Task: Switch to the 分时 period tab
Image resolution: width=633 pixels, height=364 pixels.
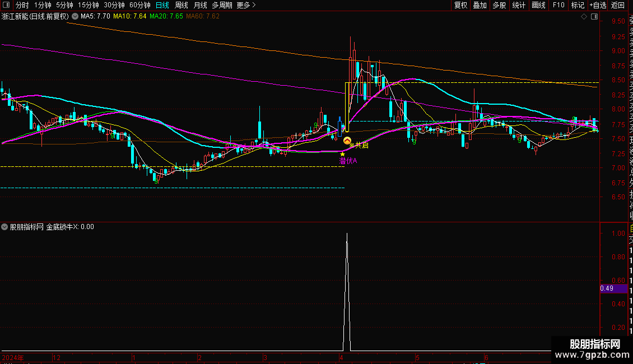Action: [22, 5]
